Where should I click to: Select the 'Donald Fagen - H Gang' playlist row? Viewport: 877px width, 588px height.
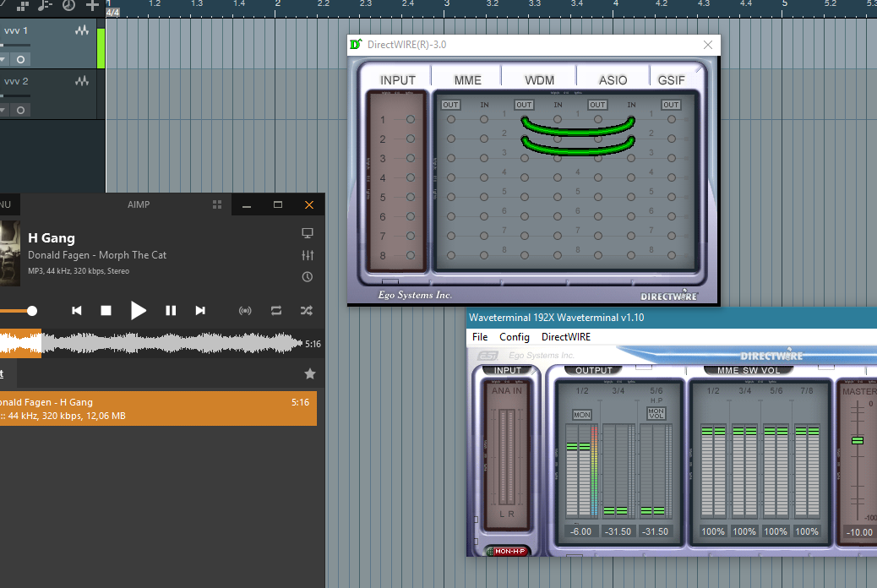[x=158, y=408]
